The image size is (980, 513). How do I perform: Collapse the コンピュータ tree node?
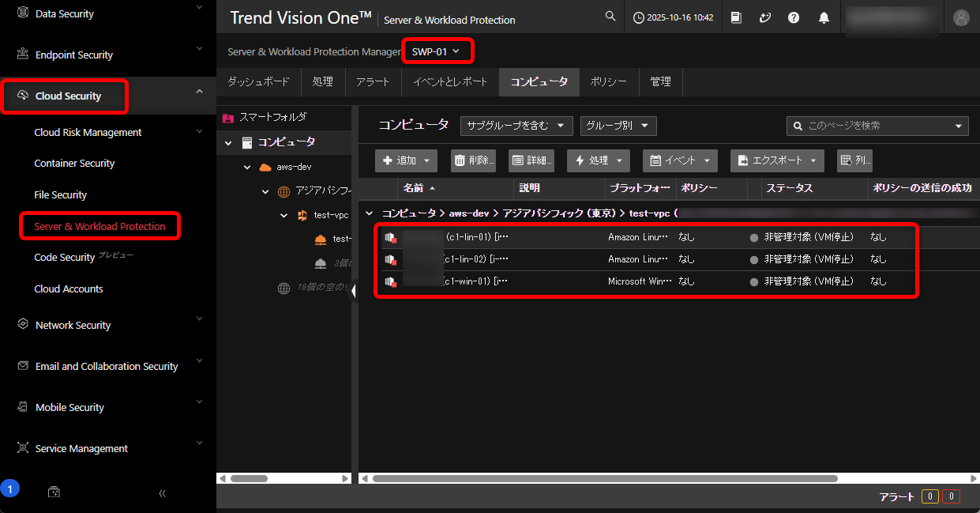(228, 143)
